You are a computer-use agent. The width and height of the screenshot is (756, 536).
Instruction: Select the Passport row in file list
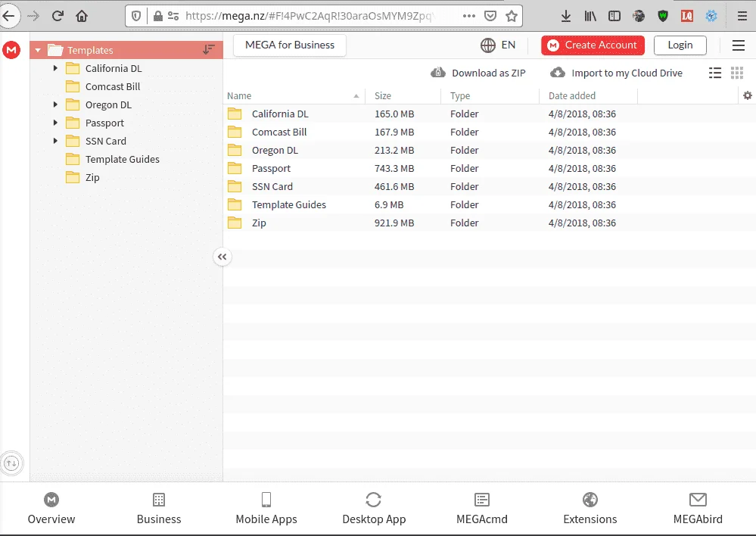(x=489, y=168)
